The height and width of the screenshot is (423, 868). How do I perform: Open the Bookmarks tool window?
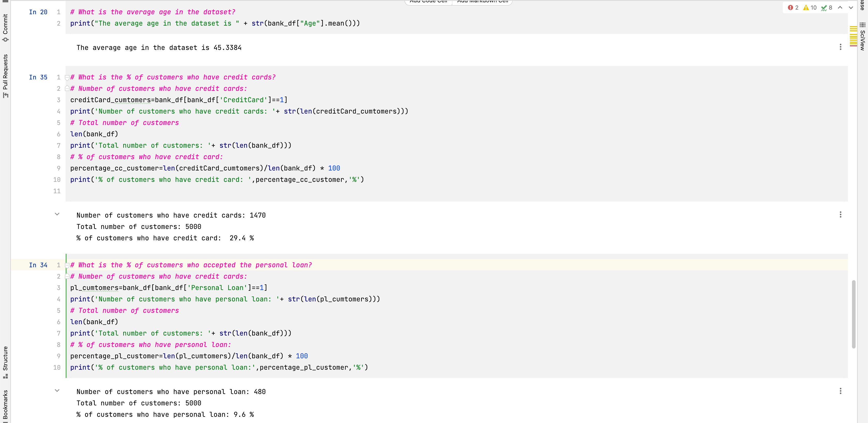[5, 404]
